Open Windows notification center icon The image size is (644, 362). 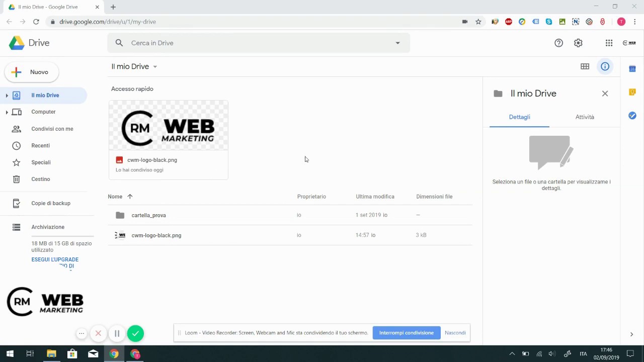[x=630, y=354]
